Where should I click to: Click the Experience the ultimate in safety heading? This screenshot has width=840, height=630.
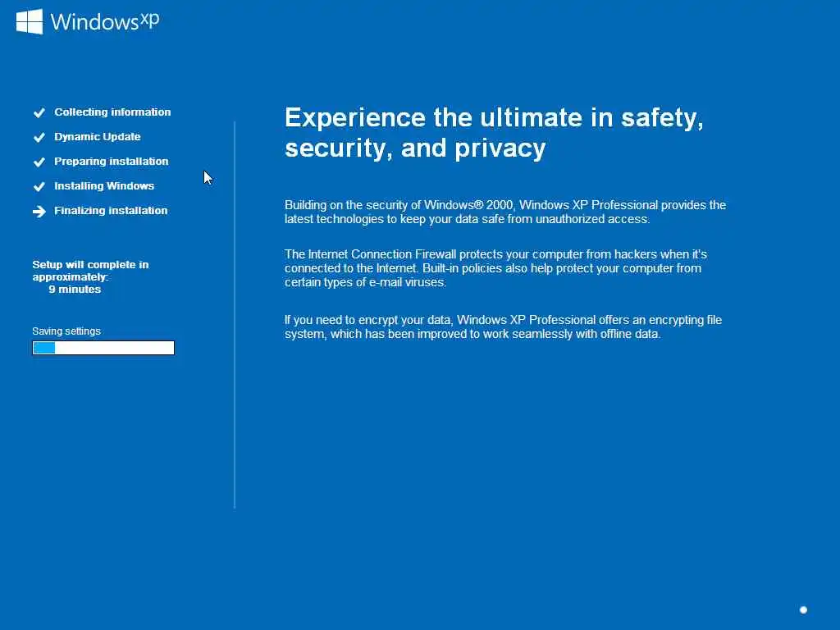[x=494, y=132]
